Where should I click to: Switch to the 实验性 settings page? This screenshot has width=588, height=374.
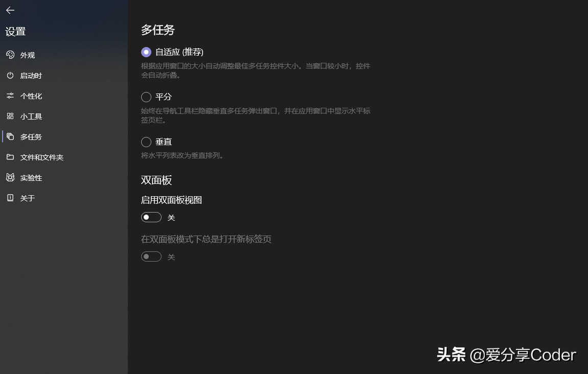click(x=31, y=178)
